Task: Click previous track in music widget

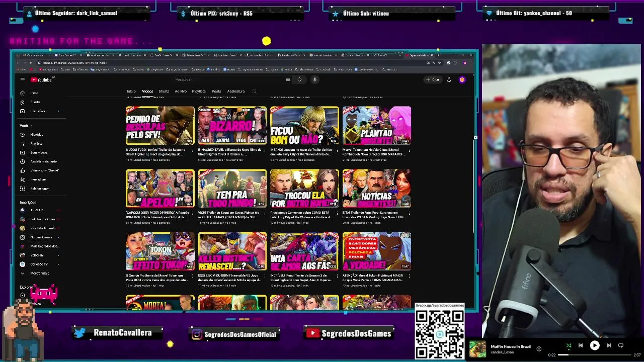Action: pos(581,345)
